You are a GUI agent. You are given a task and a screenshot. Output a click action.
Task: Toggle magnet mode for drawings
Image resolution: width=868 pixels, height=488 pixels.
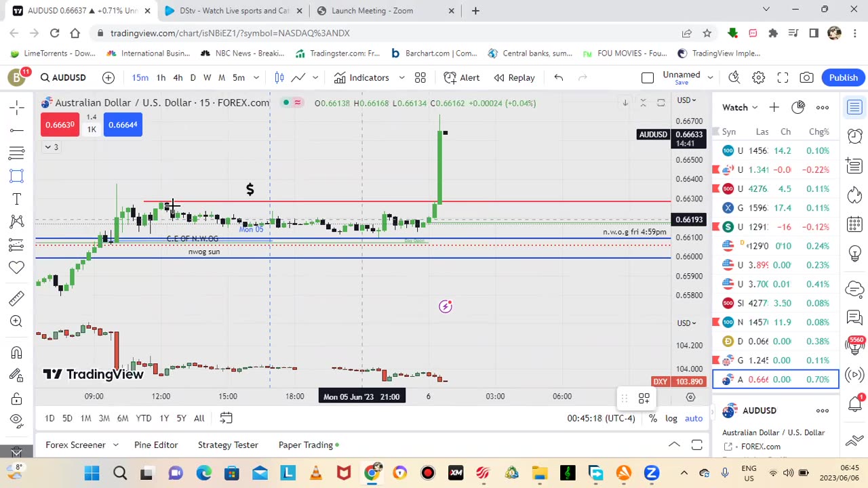[x=17, y=352]
